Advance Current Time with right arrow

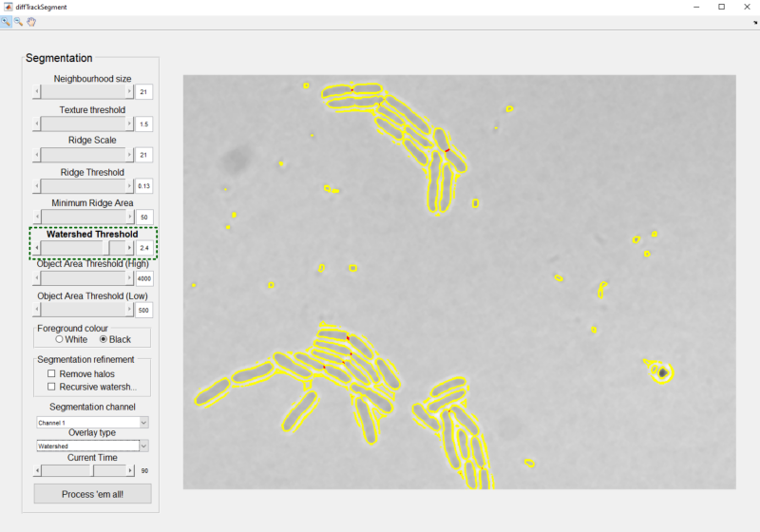point(130,470)
